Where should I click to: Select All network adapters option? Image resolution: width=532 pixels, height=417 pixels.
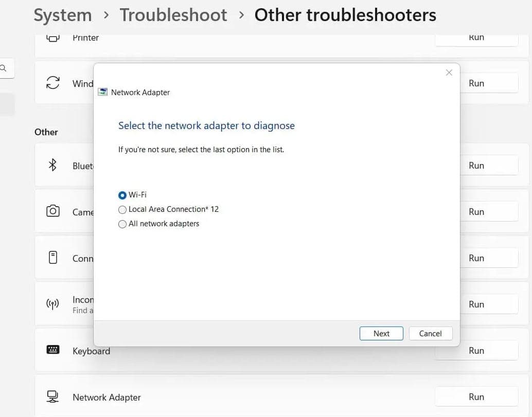[x=122, y=224]
